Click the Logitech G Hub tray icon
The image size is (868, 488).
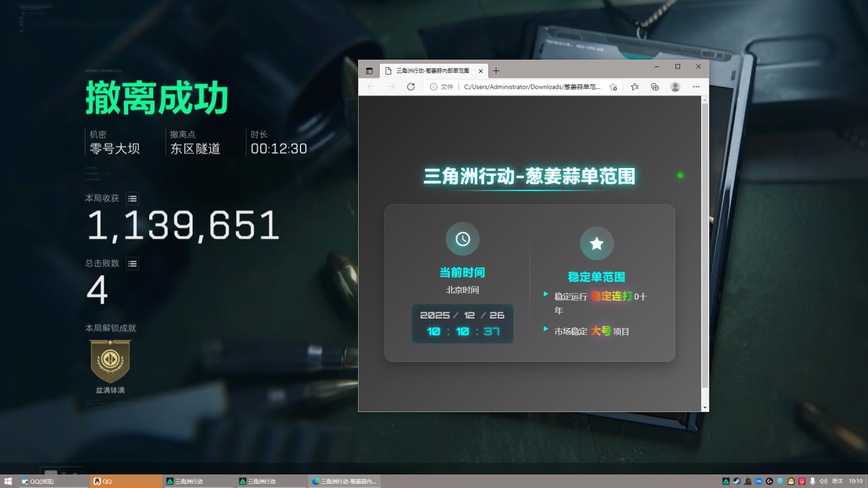pos(769,481)
